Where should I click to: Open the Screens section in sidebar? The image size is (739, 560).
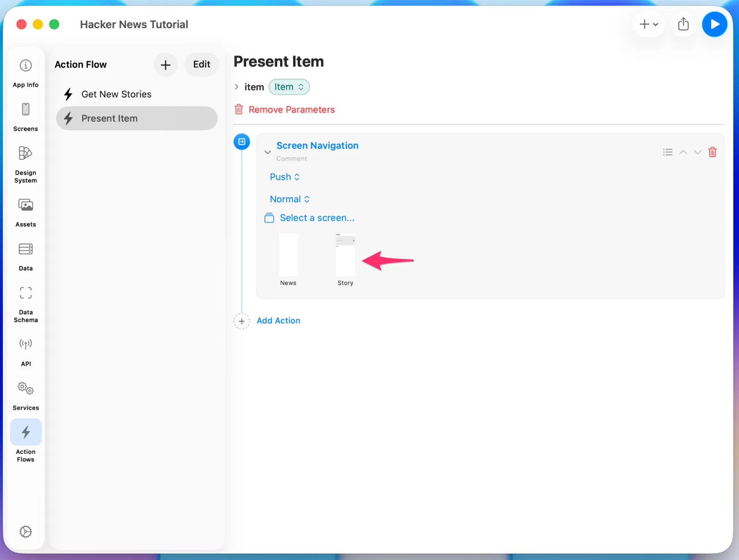pyautogui.click(x=25, y=117)
